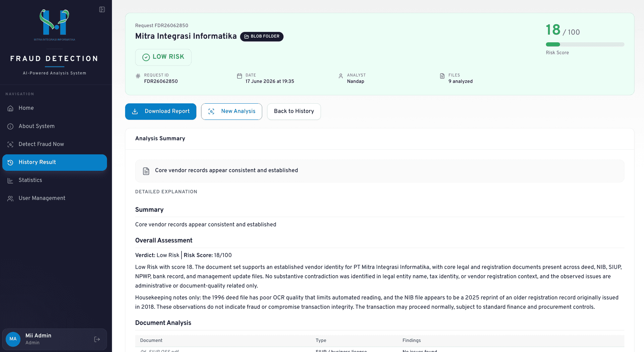This screenshot has height=352, width=644.
Task: Click the Document column header
Action: pyautogui.click(x=151, y=341)
